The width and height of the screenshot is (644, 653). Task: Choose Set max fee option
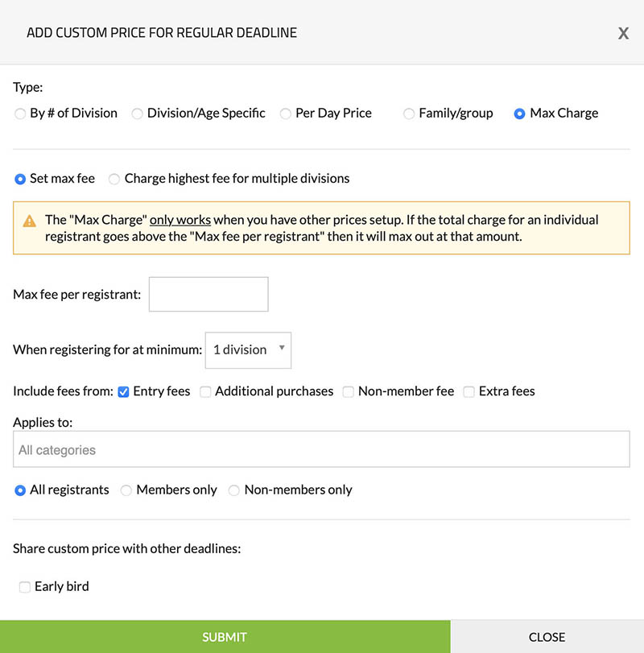tap(20, 179)
